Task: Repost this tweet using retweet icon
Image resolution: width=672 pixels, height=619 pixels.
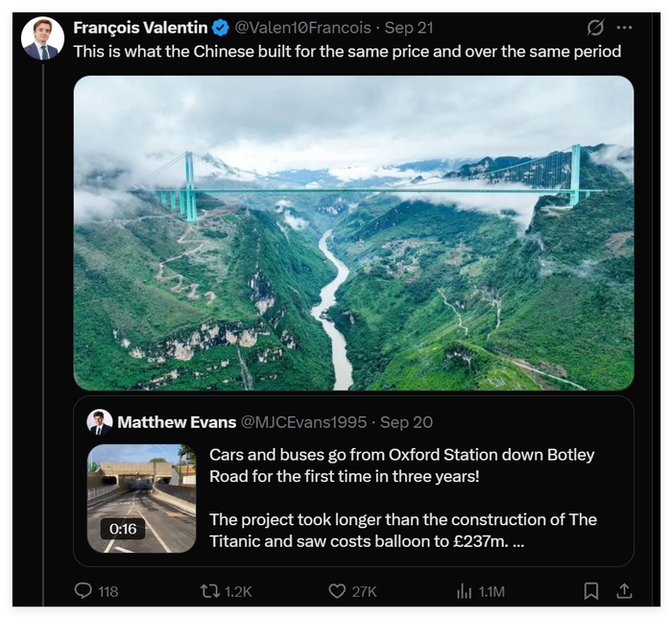Action: click(210, 591)
